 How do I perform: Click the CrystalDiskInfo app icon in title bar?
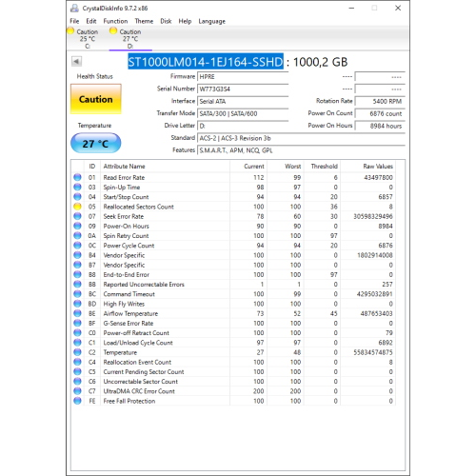(74, 9)
